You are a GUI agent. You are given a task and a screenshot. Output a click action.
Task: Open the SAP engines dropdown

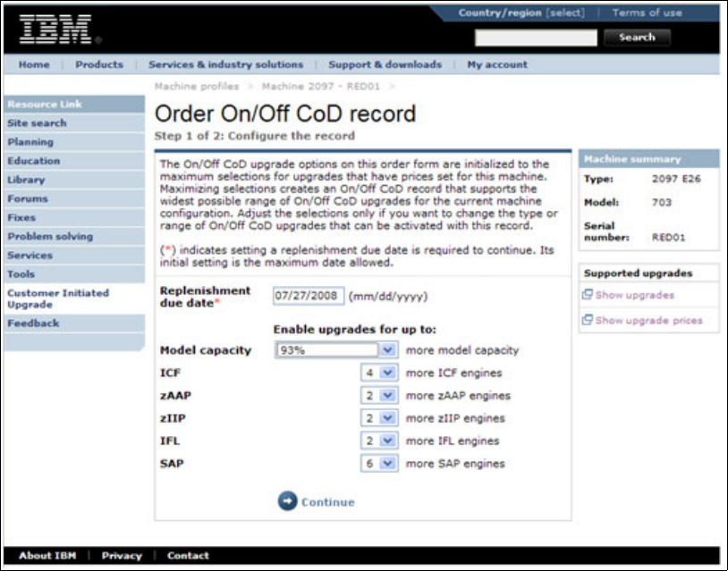click(379, 463)
